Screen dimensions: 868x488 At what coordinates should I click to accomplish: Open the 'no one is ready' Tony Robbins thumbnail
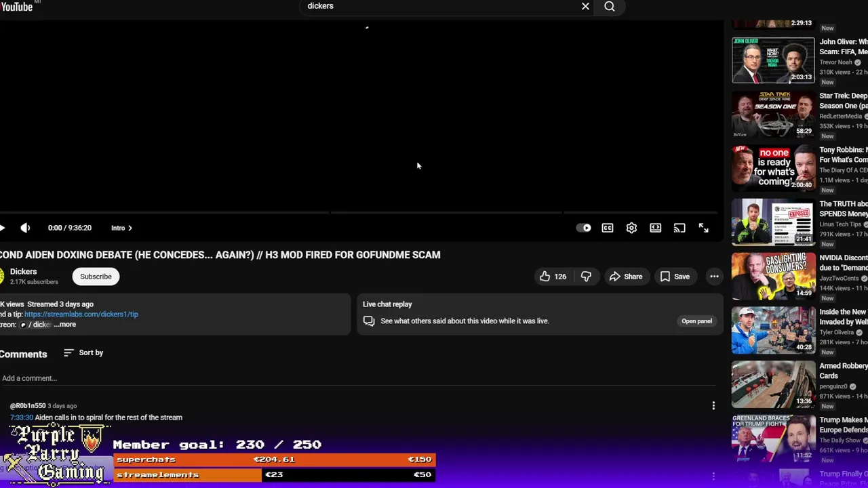click(x=773, y=168)
